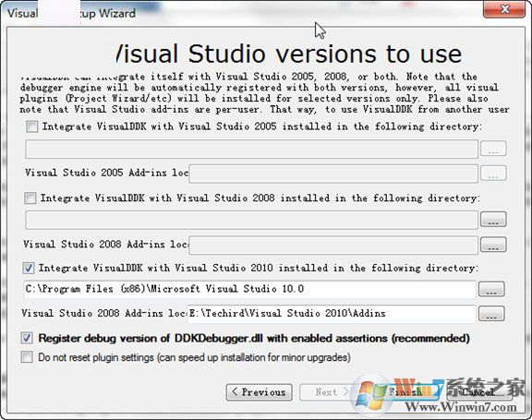
Task: Toggle Register debug version of DDKDebugger.dll
Action: coord(27,338)
